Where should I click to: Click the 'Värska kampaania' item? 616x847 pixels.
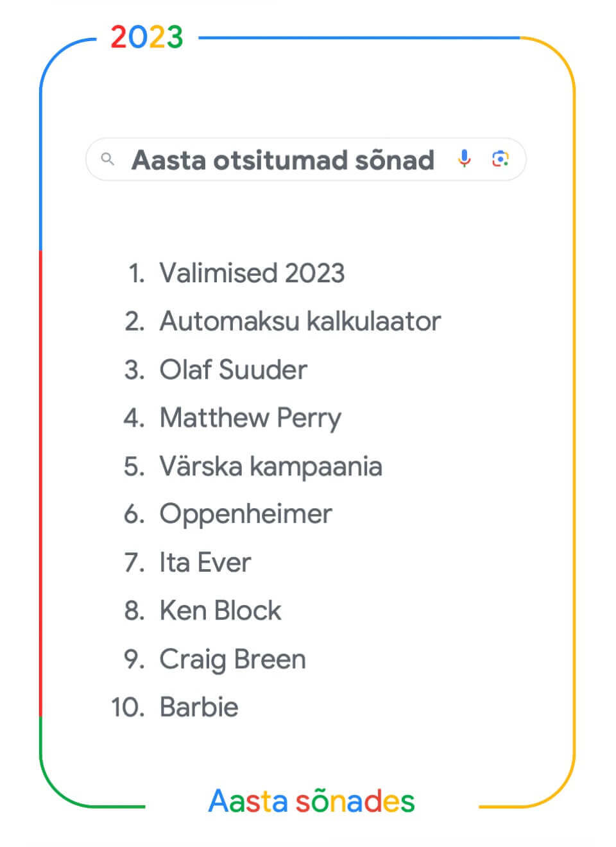(271, 466)
